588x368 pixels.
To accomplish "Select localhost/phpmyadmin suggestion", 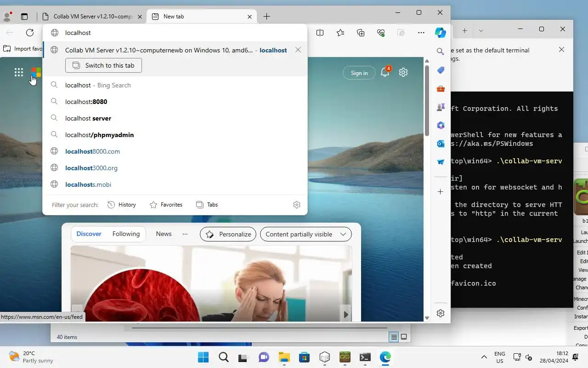I will pyautogui.click(x=175, y=135).
